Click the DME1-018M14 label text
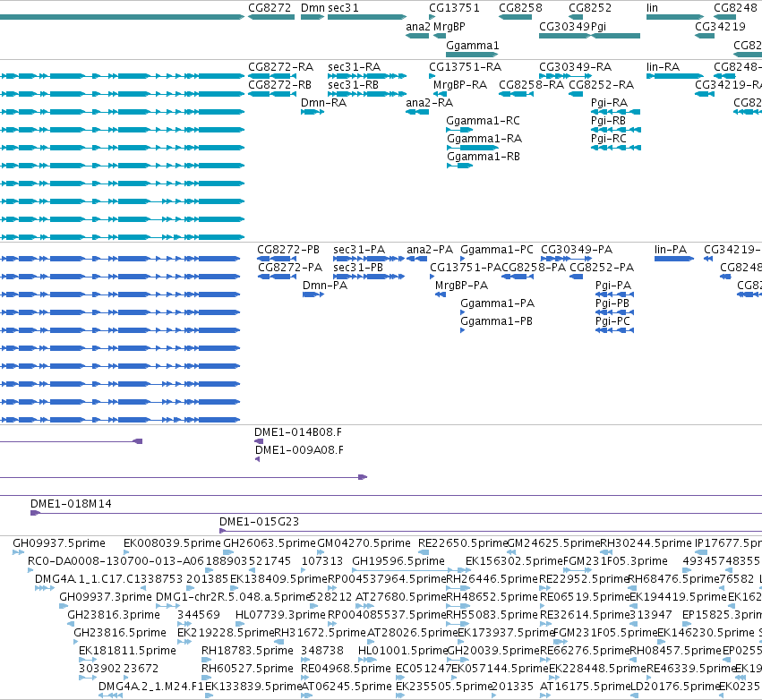 (x=71, y=504)
